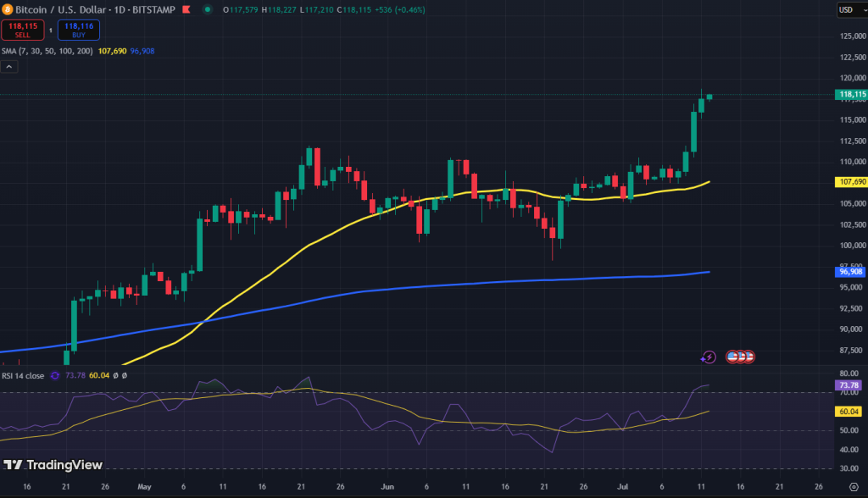Click the 87,500 price scale label
This screenshot has width=868, height=498.
click(851, 351)
